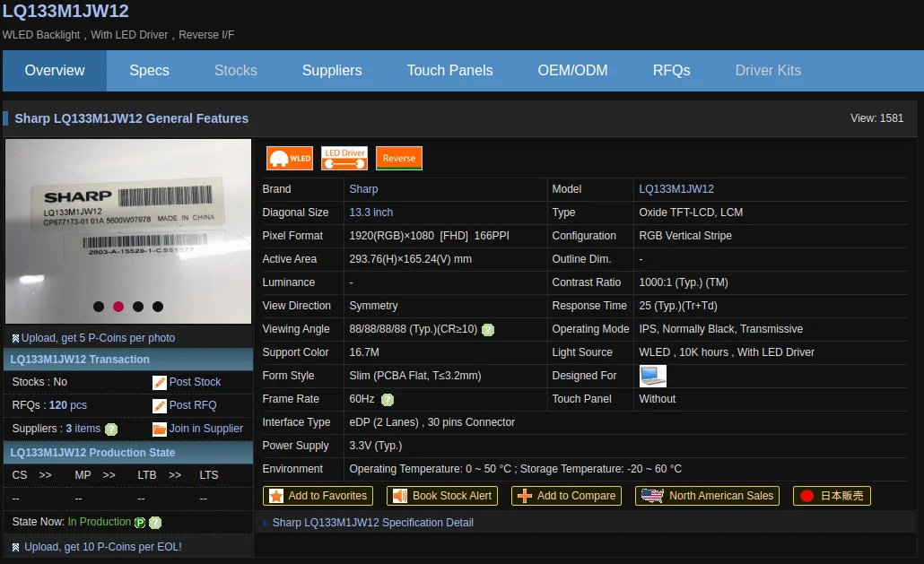The height and width of the screenshot is (564, 924).
Task: Go to the OEM/ODM tab
Action: click(x=572, y=71)
